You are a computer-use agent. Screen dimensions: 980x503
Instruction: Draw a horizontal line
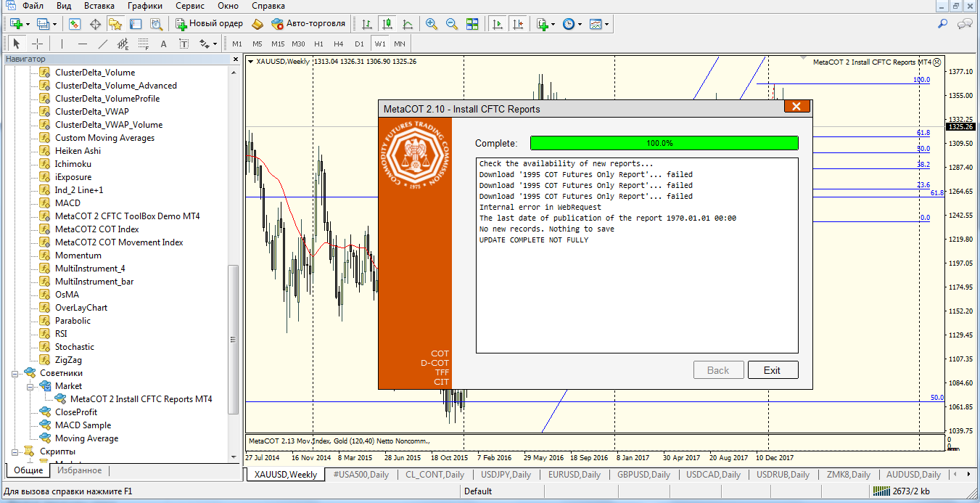83,44
